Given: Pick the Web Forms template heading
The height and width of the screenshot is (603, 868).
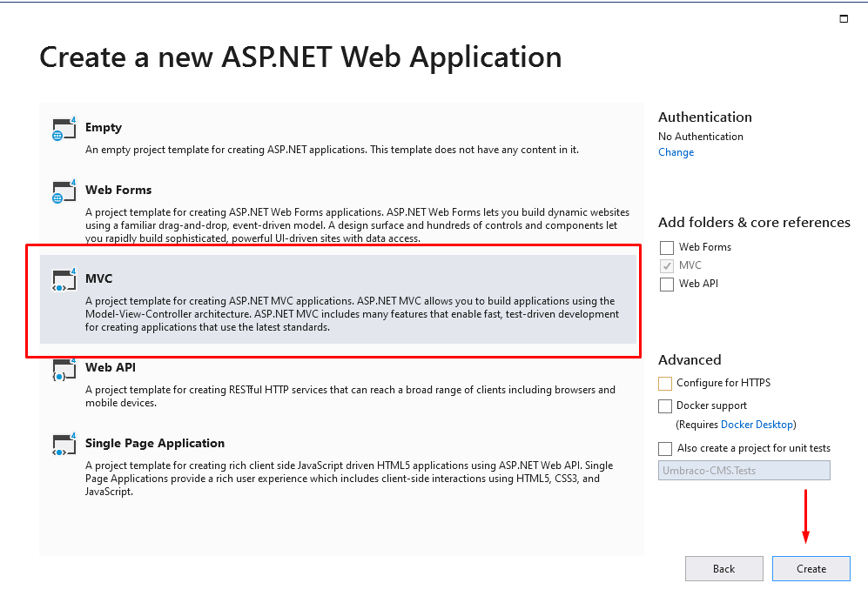Looking at the screenshot, I should [x=118, y=190].
